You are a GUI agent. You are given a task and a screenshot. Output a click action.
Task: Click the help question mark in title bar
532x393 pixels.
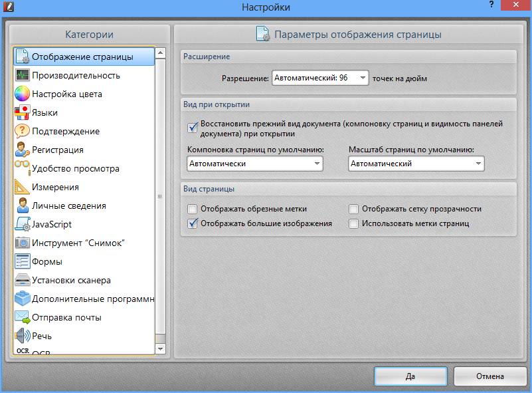pyautogui.click(x=491, y=5)
